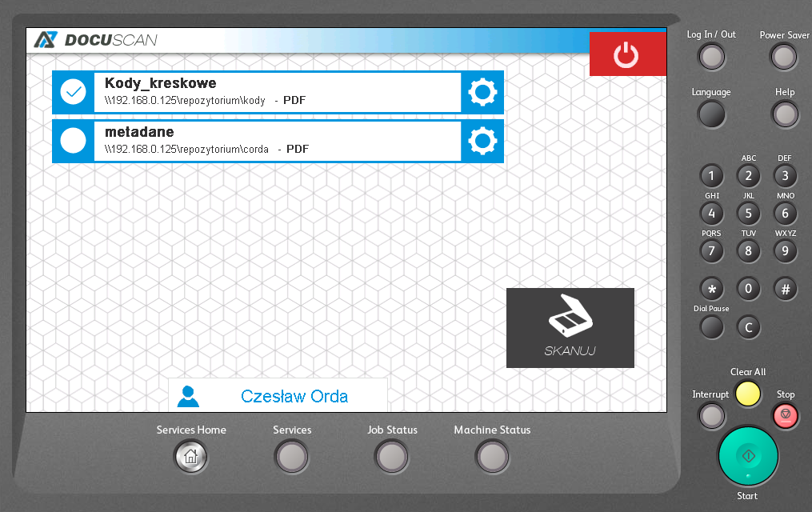Tap keypad digit 4 GHI
The image size is (812, 512).
tap(711, 214)
